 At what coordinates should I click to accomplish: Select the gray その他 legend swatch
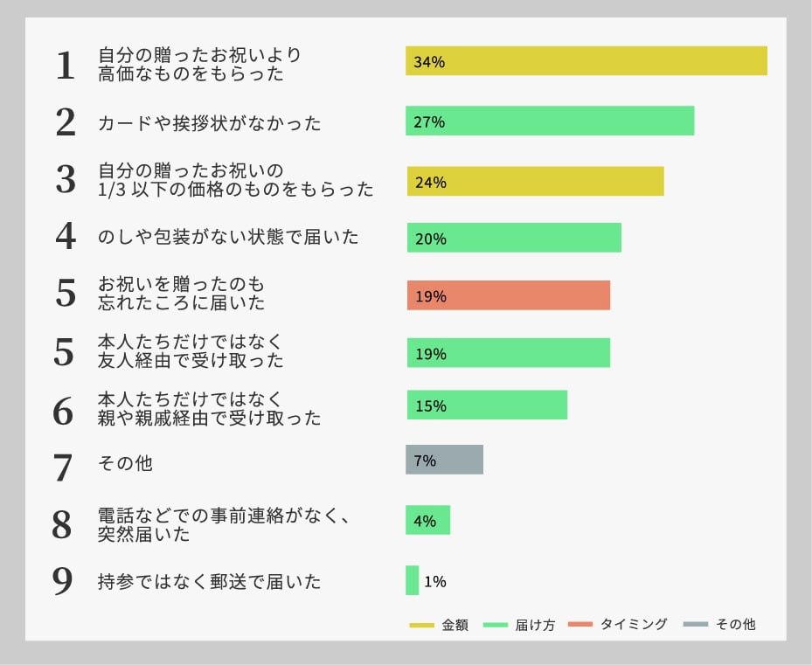[695, 625]
